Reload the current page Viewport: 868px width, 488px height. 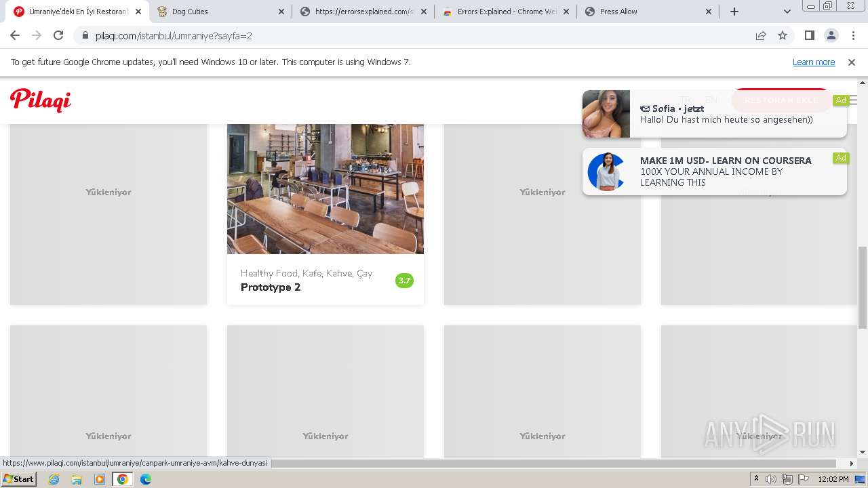click(58, 35)
